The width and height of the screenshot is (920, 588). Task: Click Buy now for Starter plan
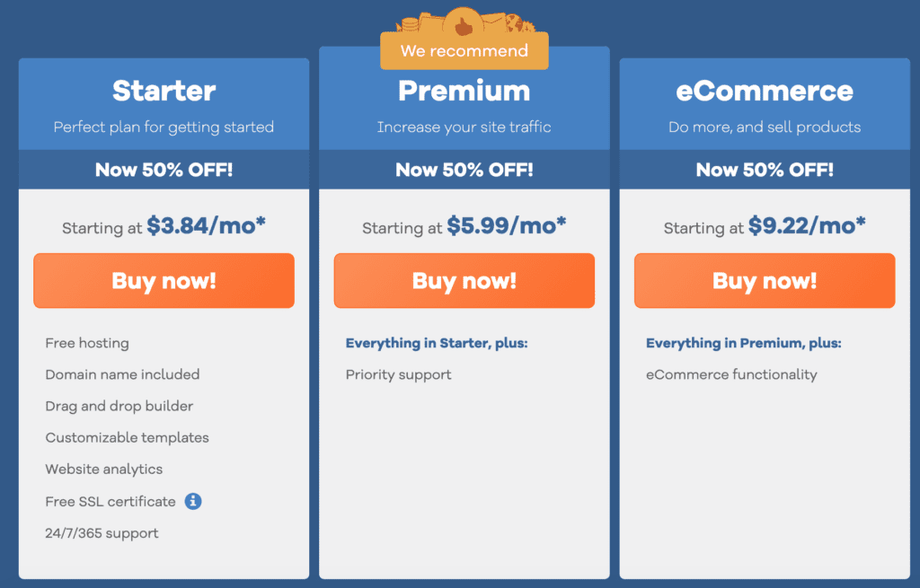[164, 280]
